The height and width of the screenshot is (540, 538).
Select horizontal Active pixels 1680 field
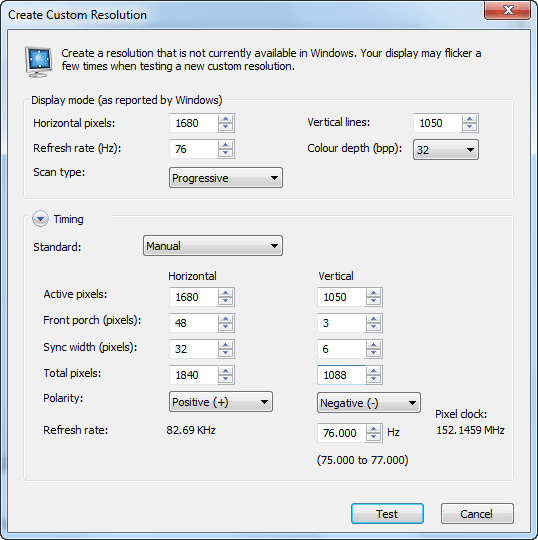[194, 297]
